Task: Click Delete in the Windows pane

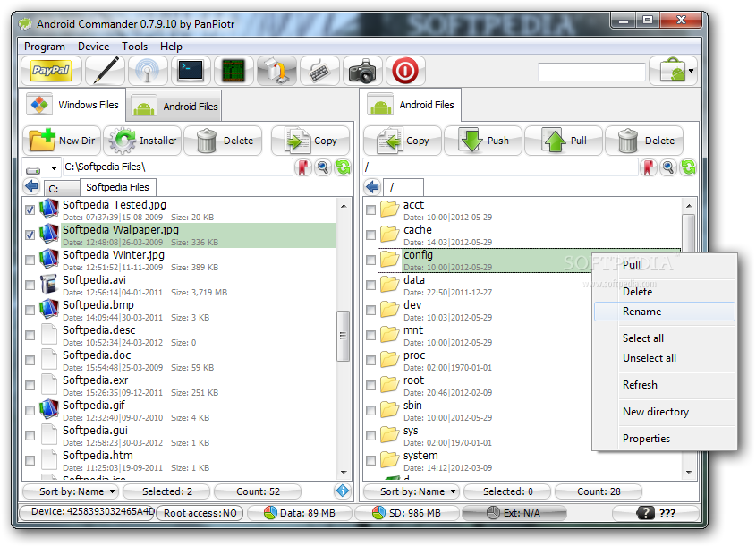Action: click(x=223, y=141)
